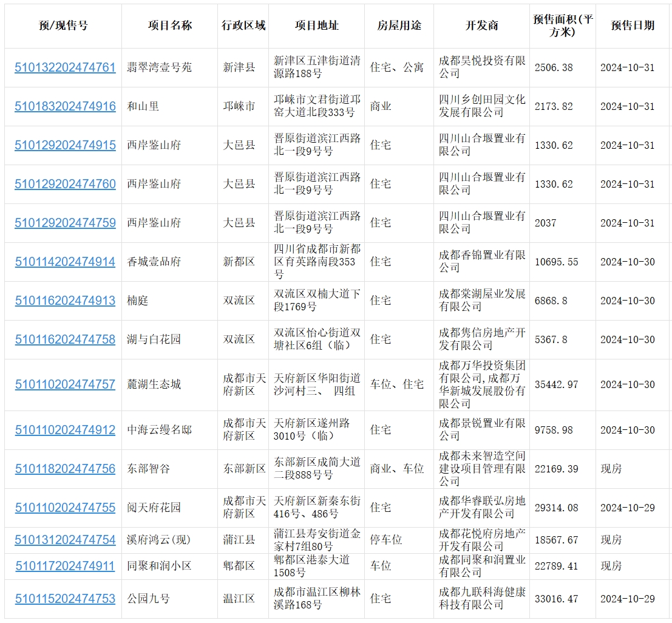
Task: Click the 行政区域 column header
Action: tap(243, 26)
